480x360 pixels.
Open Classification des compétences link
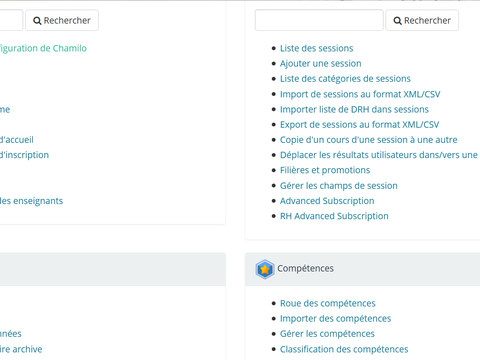344,349
